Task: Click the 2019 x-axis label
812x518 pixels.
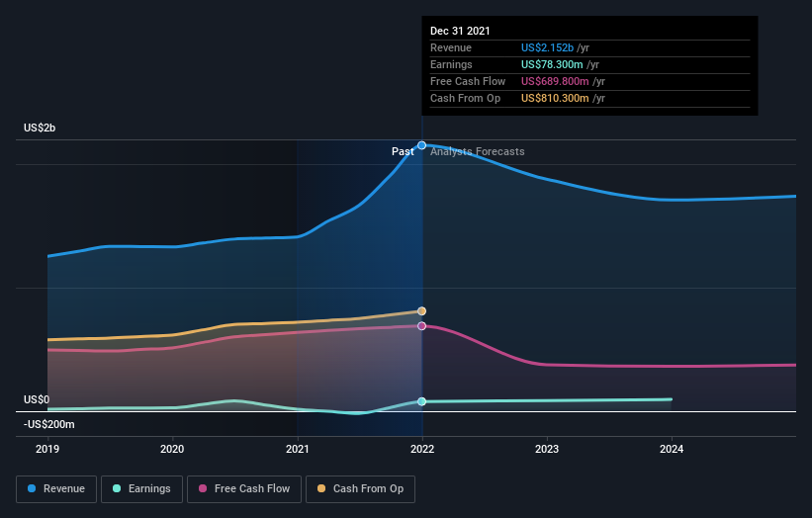Action: pyautogui.click(x=47, y=449)
